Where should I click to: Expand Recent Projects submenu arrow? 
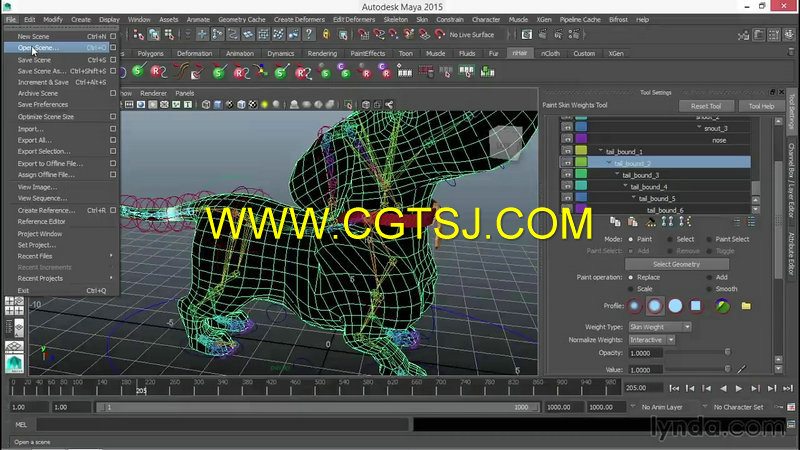tap(111, 278)
